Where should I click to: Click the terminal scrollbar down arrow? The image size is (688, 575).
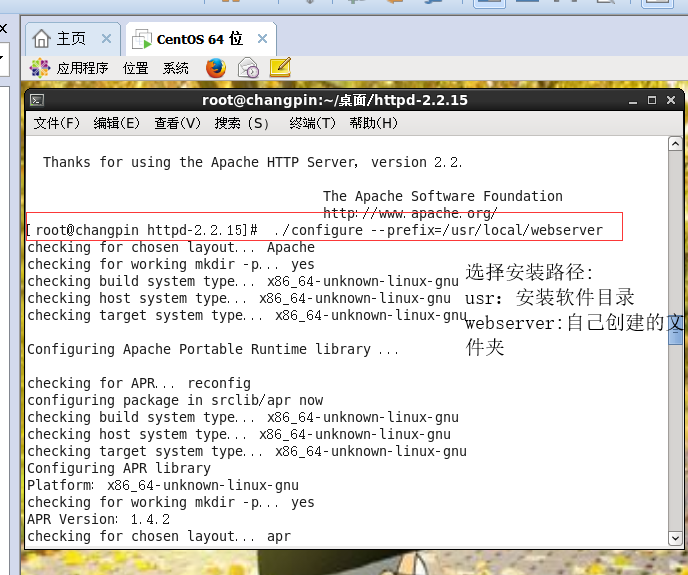click(675, 538)
